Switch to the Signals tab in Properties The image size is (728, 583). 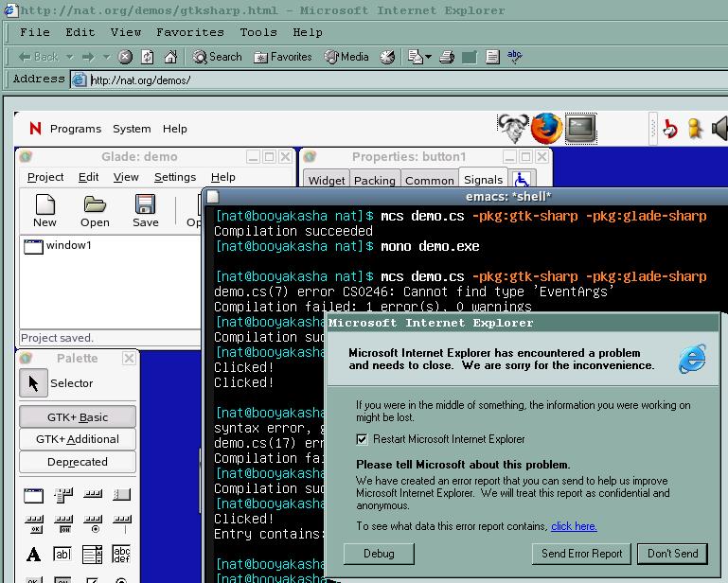point(483,179)
